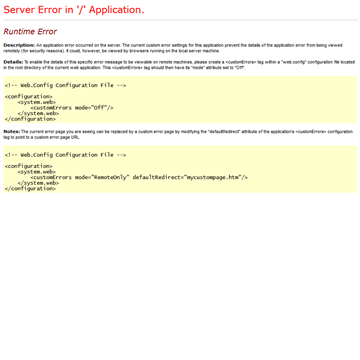Viewport: 360px width, 360px height.
Task: Click the bold 'Notes:' label
Action: [x=12, y=132]
